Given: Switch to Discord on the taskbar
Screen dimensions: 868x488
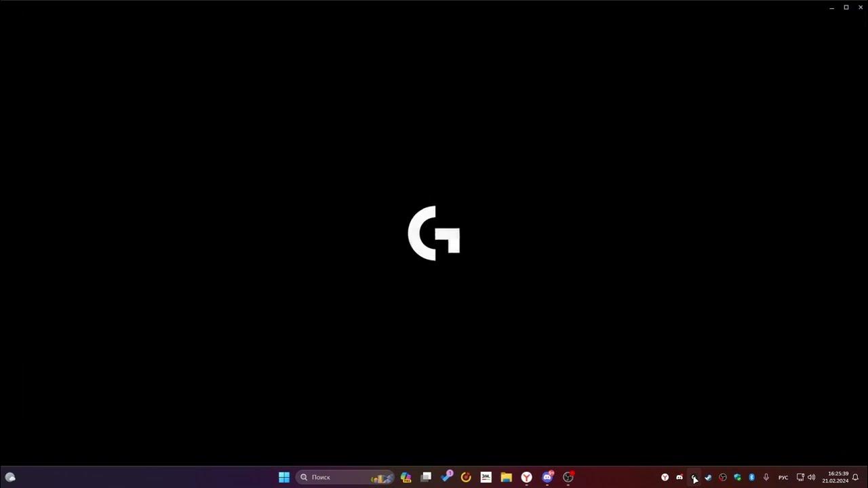Looking at the screenshot, I should [x=547, y=477].
